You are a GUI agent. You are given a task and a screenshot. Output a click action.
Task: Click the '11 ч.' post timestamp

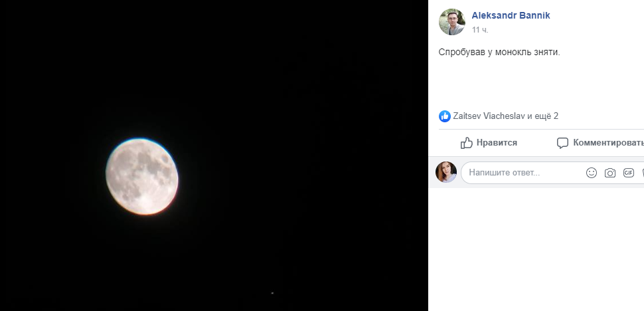coord(481,30)
